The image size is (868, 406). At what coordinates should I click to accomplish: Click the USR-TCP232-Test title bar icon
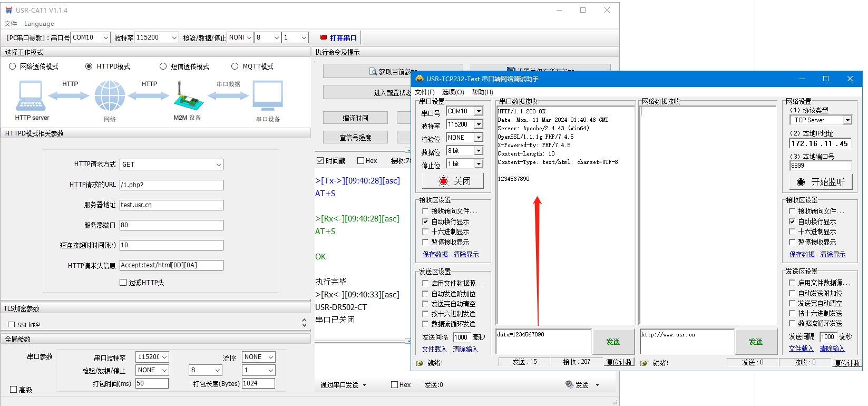pyautogui.click(x=420, y=79)
